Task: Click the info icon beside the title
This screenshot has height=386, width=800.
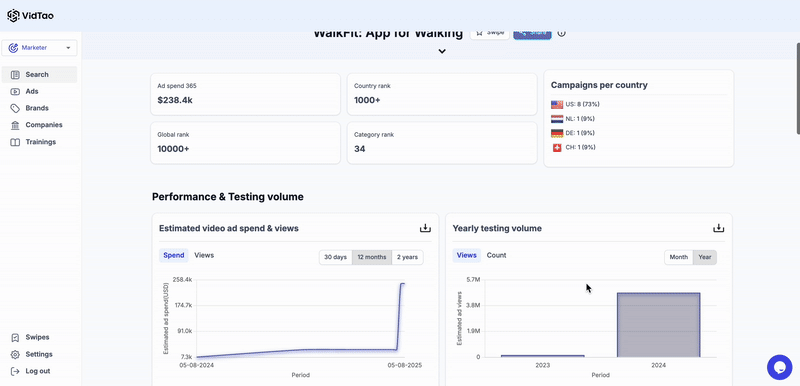Action: 561,33
